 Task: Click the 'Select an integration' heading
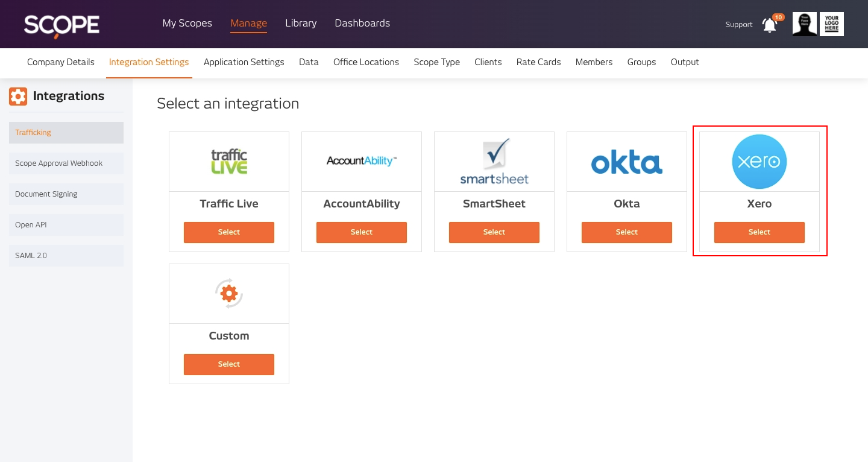[x=228, y=104]
